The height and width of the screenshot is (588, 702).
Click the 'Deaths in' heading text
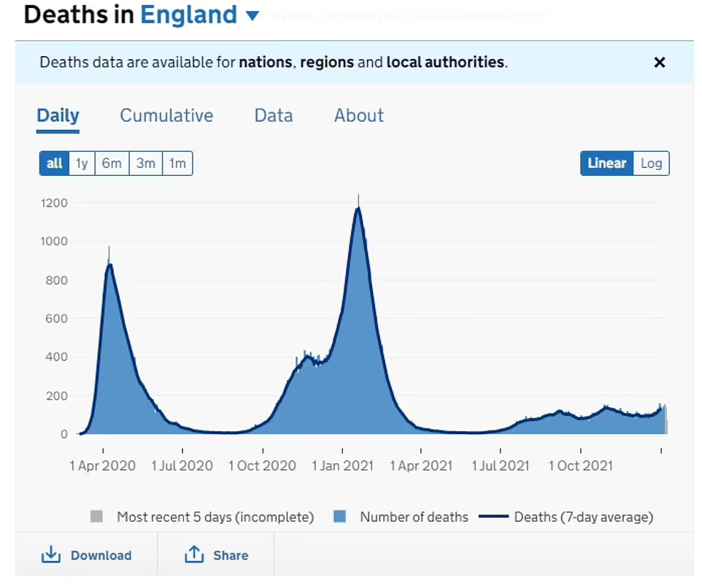pyautogui.click(x=79, y=15)
